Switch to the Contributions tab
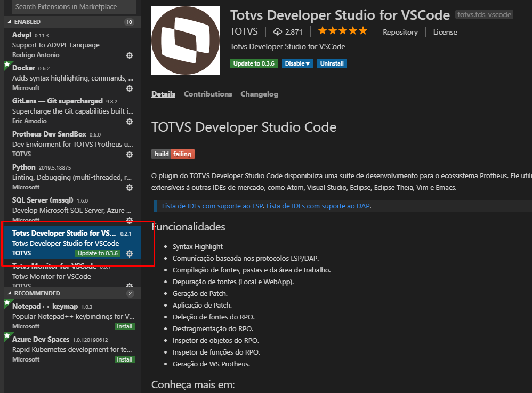Screen dimensions: 532x393 tap(208, 94)
